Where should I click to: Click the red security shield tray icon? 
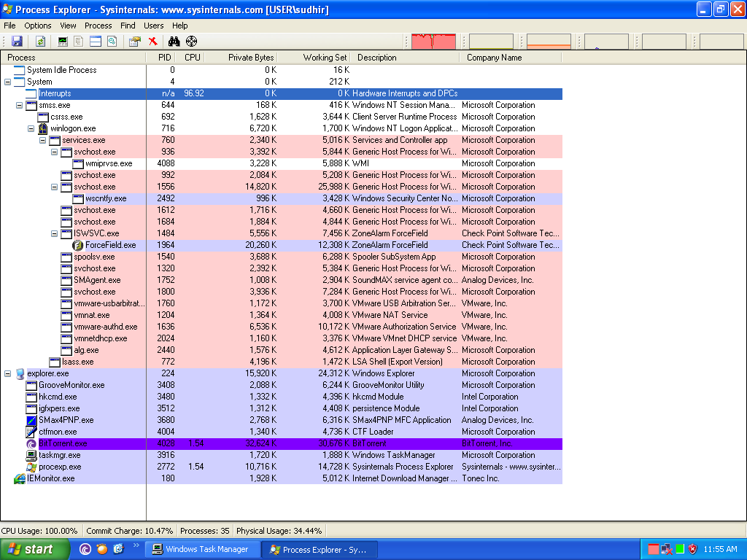693,550
